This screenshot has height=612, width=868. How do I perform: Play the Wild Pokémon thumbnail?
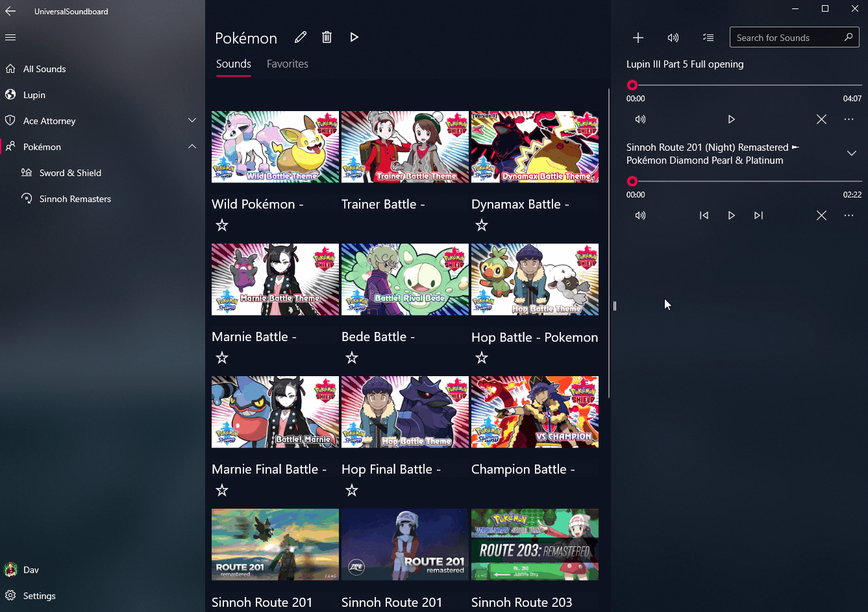click(275, 147)
